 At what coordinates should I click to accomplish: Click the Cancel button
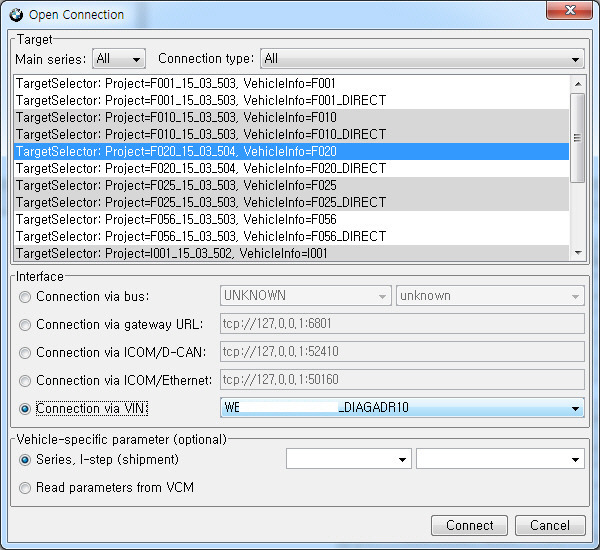click(x=550, y=526)
